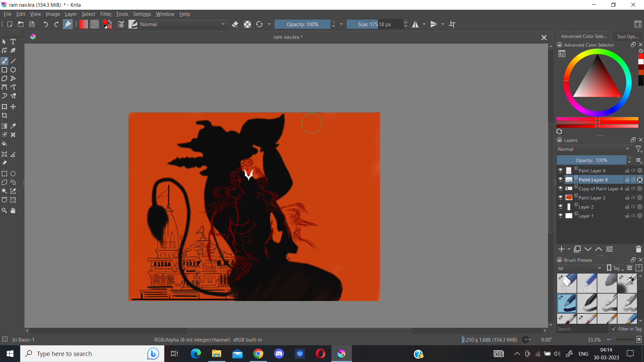Open the layer blending mode dropdown

click(x=593, y=149)
